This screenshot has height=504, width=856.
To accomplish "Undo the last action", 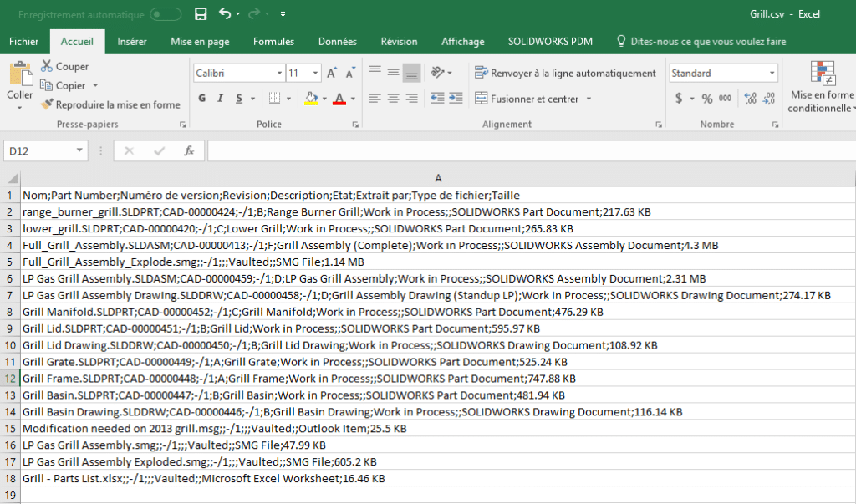I will tap(225, 13).
